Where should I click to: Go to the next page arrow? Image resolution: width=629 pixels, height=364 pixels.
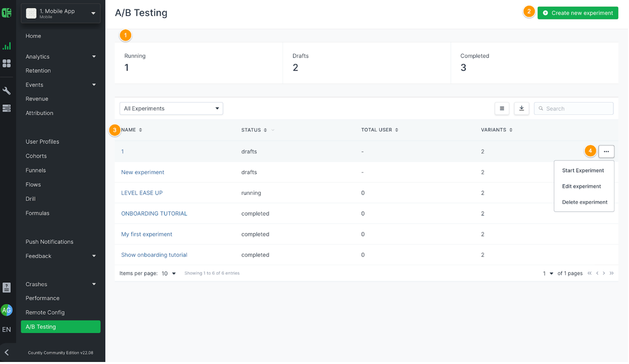coord(604,274)
